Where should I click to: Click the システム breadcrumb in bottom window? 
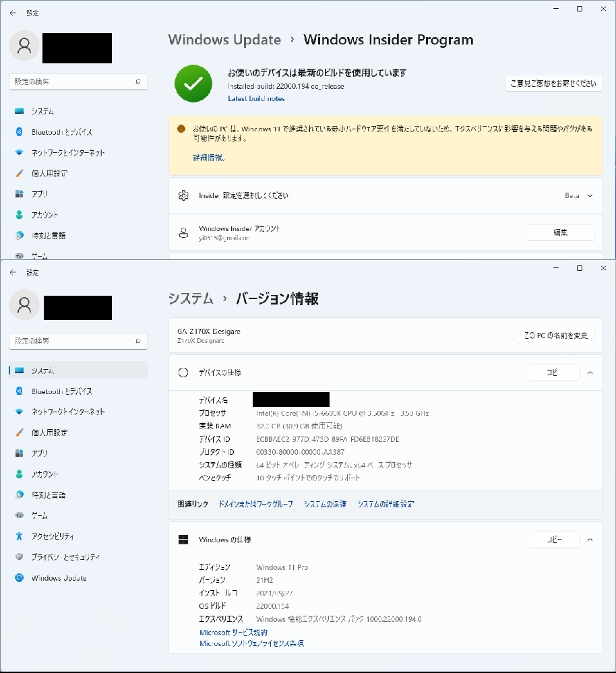[x=191, y=298]
